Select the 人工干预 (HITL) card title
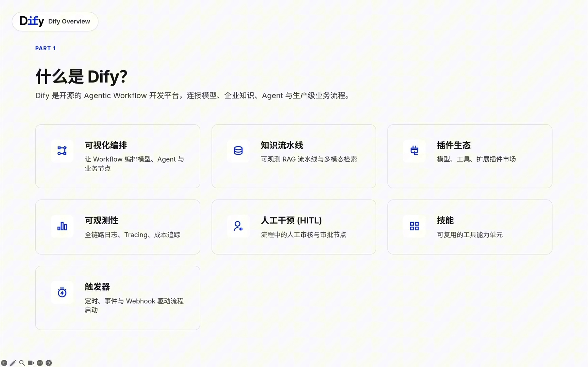The image size is (588, 367). (291, 221)
